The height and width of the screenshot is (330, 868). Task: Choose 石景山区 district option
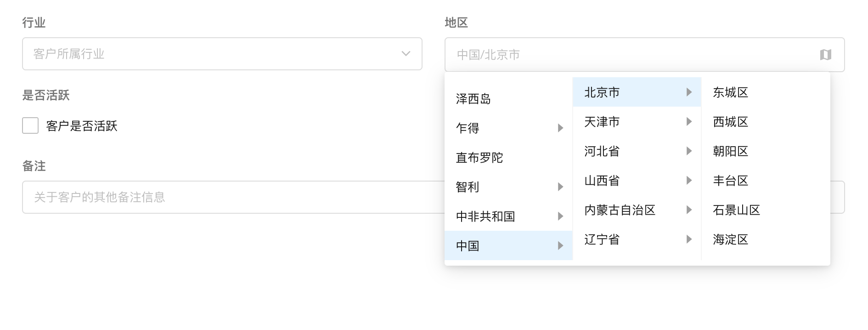click(x=737, y=210)
